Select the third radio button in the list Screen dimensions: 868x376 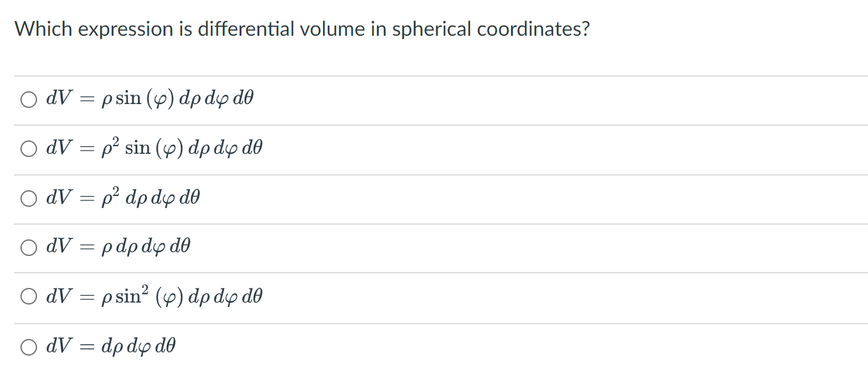coord(28,199)
